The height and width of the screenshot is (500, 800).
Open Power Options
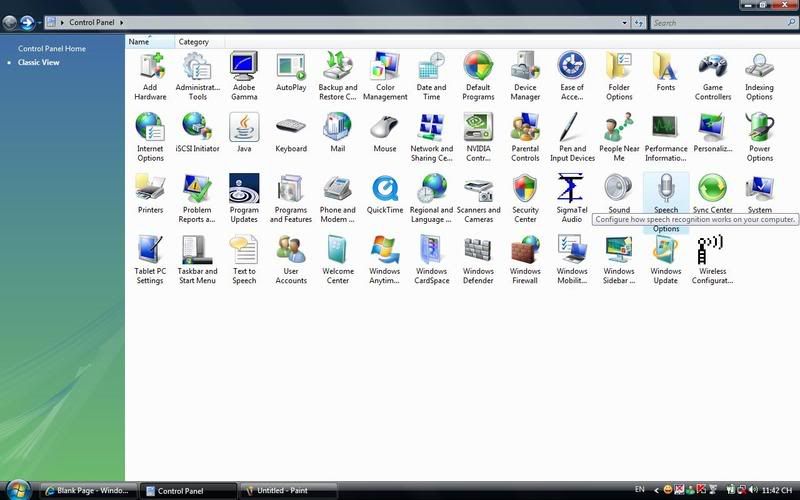[760, 137]
